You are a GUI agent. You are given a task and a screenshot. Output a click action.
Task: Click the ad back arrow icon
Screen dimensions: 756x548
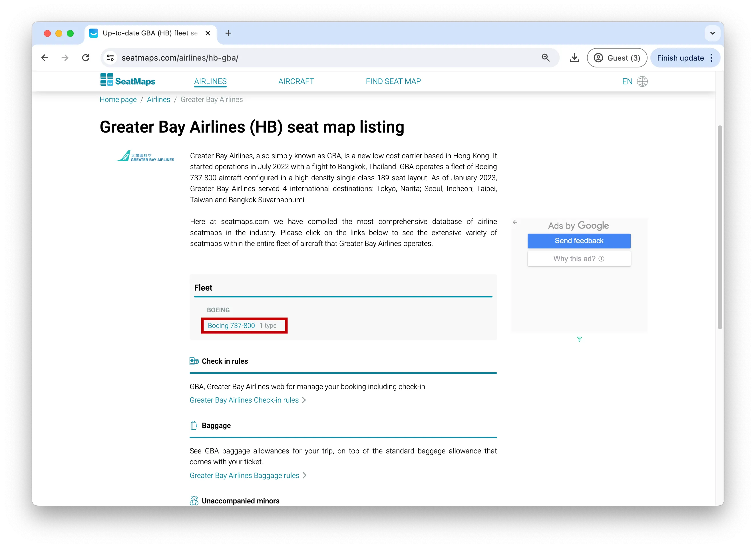pyautogui.click(x=515, y=222)
